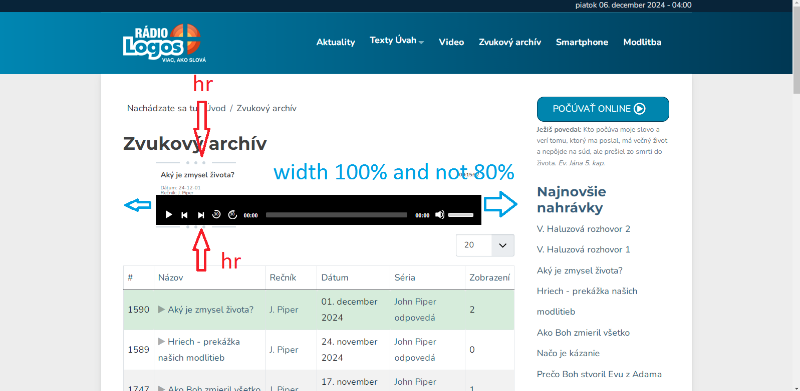
Task: Open sidebar link Aký je zmysel života?
Action: click(580, 271)
